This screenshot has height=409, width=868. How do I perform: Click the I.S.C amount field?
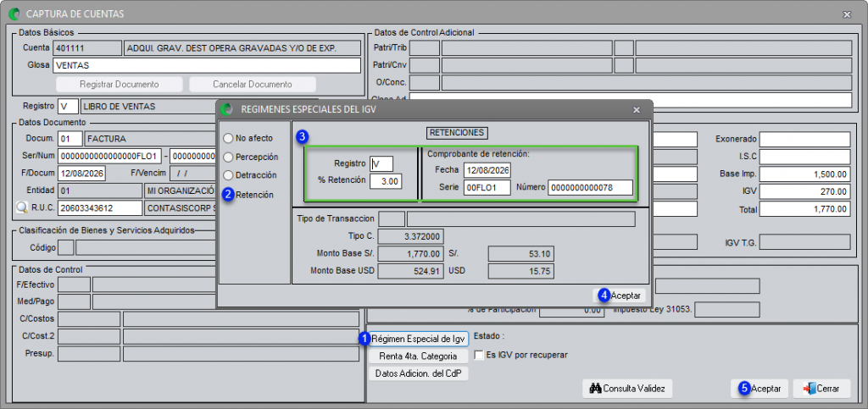(x=805, y=157)
